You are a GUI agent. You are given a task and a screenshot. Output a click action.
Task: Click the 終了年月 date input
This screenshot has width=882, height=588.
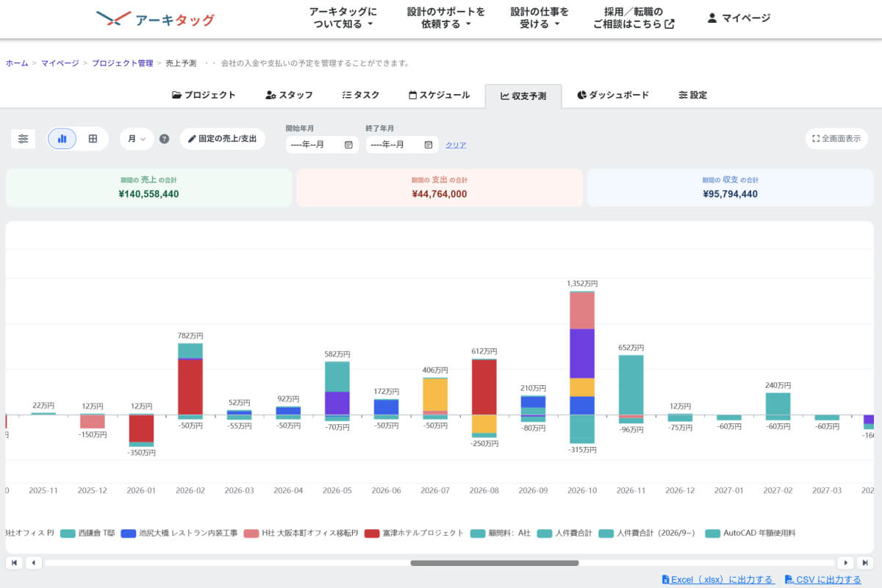[x=402, y=145]
